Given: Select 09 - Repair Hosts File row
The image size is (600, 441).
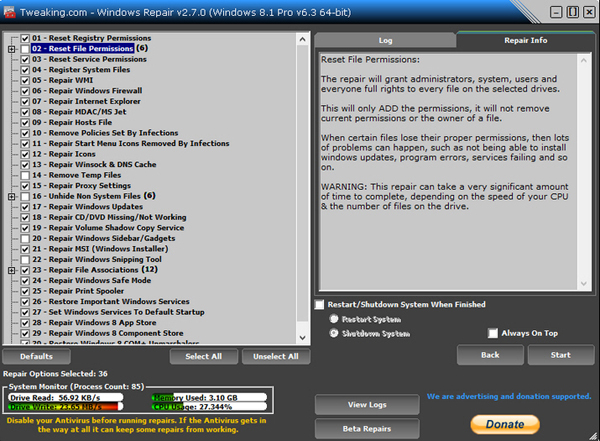Looking at the screenshot, I should (x=72, y=122).
